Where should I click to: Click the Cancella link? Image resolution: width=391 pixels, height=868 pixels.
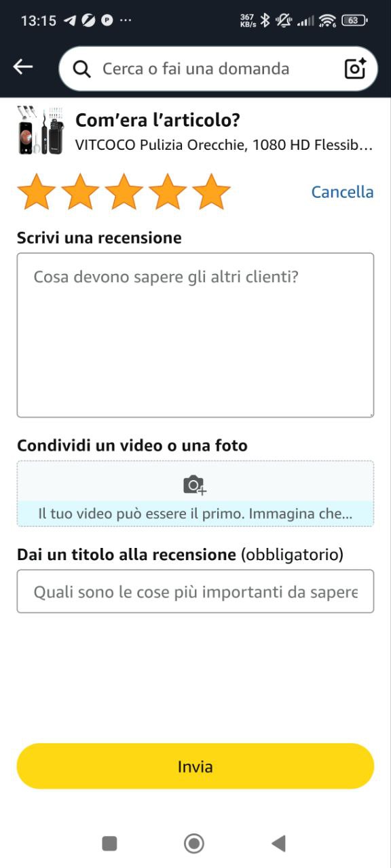pyautogui.click(x=342, y=192)
